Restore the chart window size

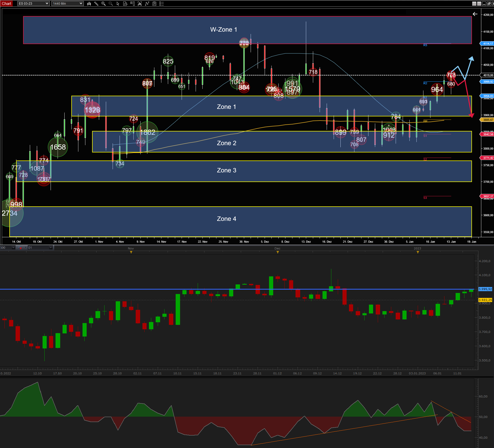pos(489,4)
